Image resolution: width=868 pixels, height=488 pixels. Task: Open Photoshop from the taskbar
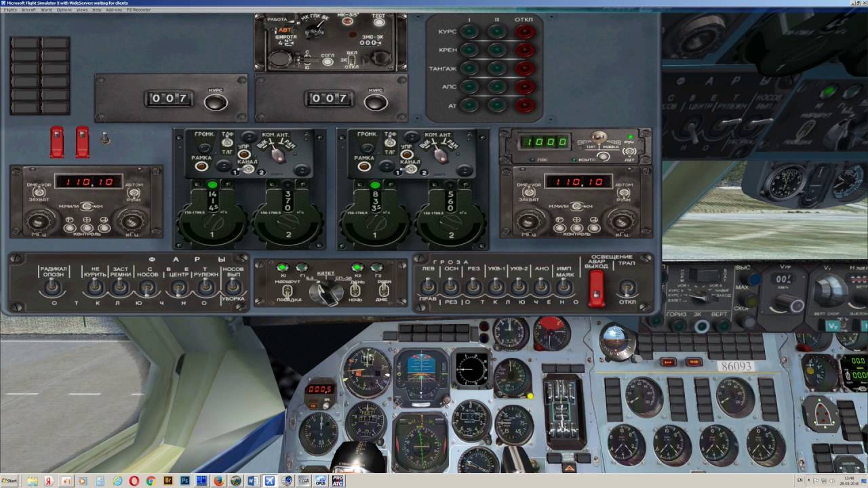[184, 481]
